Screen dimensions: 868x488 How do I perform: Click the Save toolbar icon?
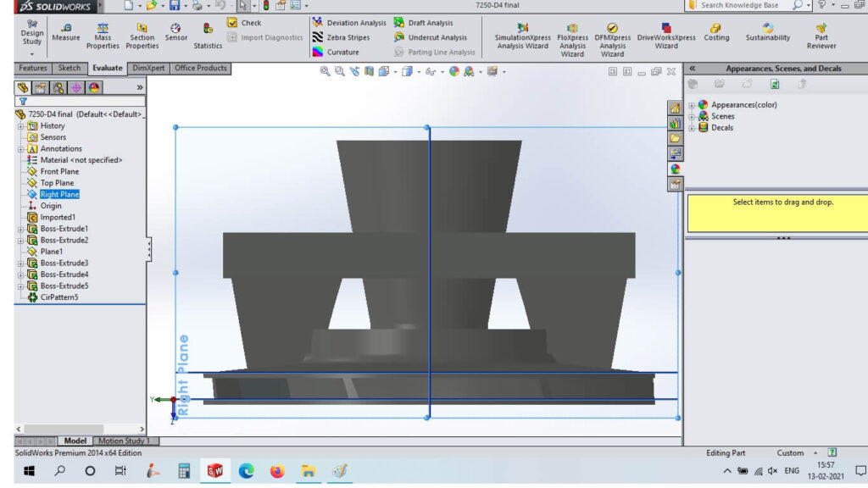[175, 6]
